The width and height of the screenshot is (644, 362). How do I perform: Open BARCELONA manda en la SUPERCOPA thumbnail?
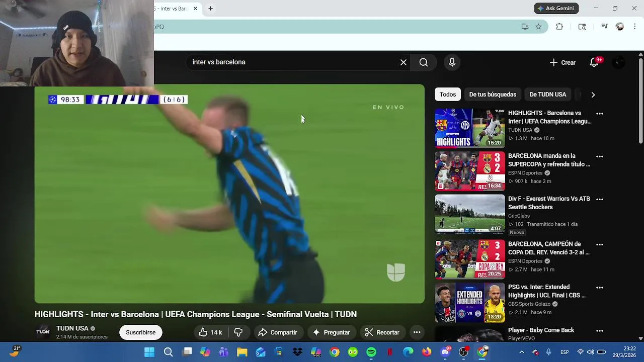tap(469, 171)
